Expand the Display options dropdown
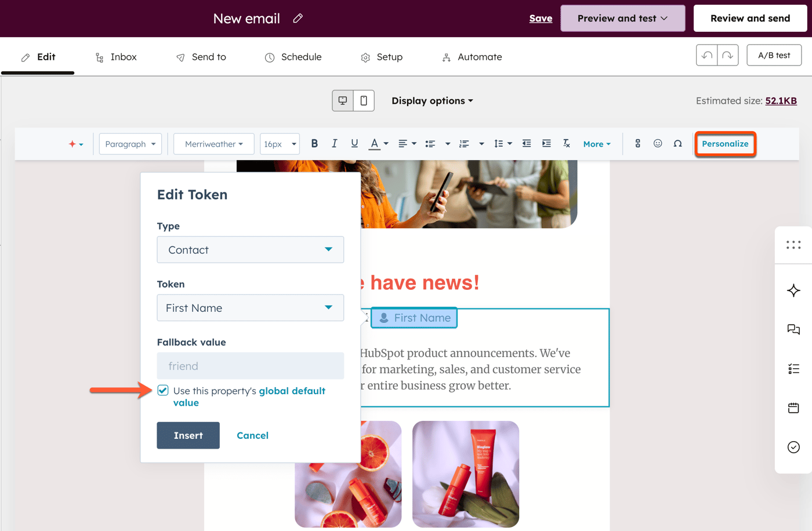 pos(432,100)
